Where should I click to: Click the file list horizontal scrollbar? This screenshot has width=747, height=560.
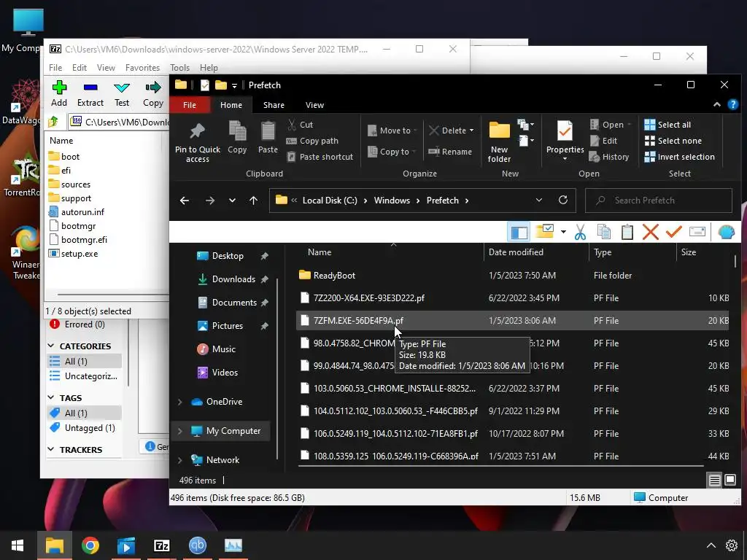click(500, 465)
